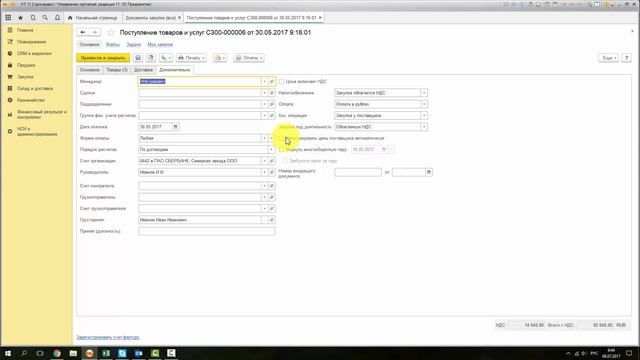This screenshot has height=360, width=640.
Task: Open the Сделка field's linked record icon
Action: pos(272,93)
